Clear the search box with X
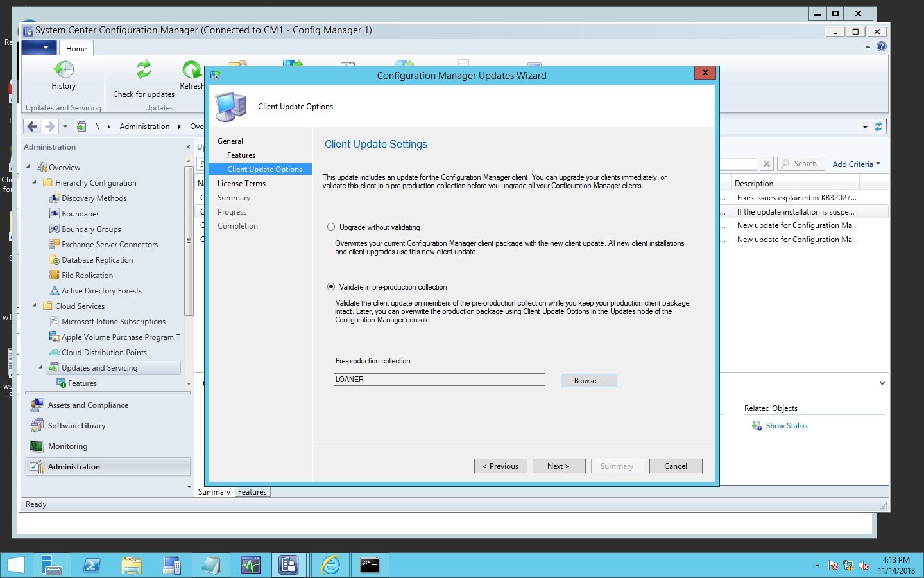The height and width of the screenshot is (578, 924). click(x=766, y=164)
